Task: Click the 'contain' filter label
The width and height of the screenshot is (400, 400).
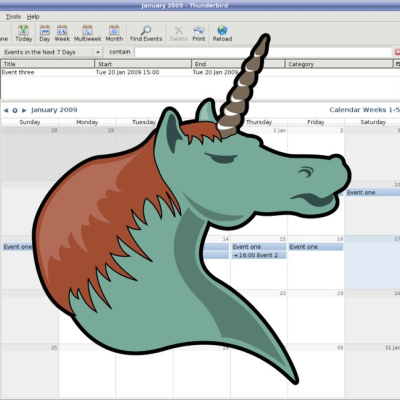Action: coord(120,52)
